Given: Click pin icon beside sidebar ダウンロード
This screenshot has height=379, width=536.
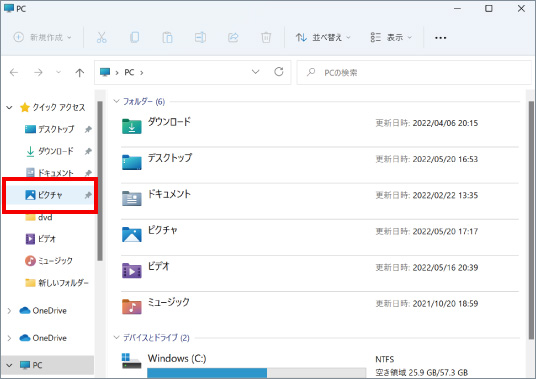Looking at the screenshot, I should click(x=88, y=151).
